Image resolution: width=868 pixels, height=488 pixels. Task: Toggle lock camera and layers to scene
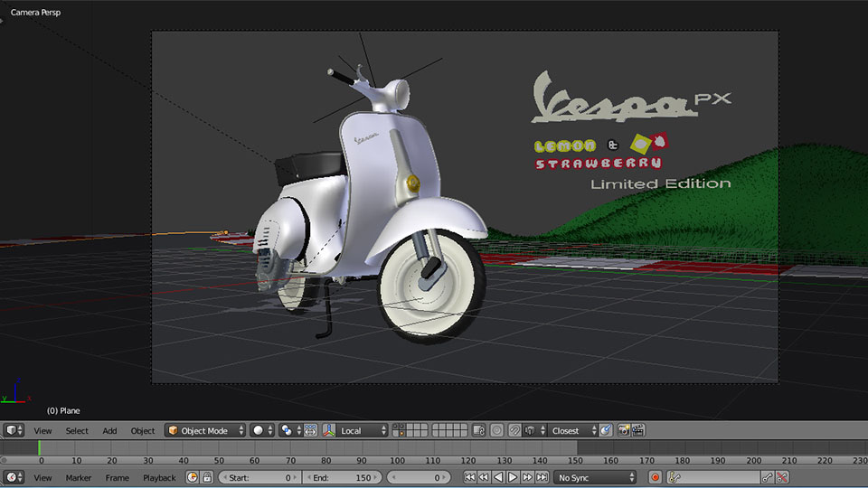479,430
